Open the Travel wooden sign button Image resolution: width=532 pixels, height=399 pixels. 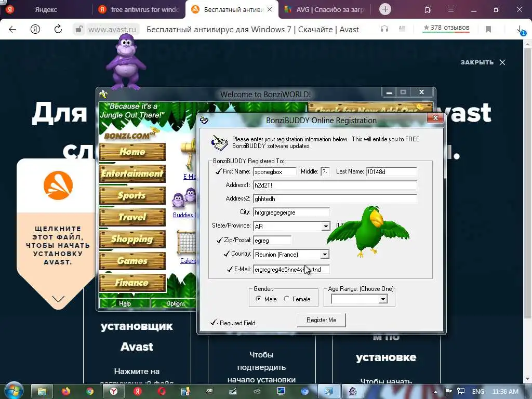pyautogui.click(x=132, y=217)
